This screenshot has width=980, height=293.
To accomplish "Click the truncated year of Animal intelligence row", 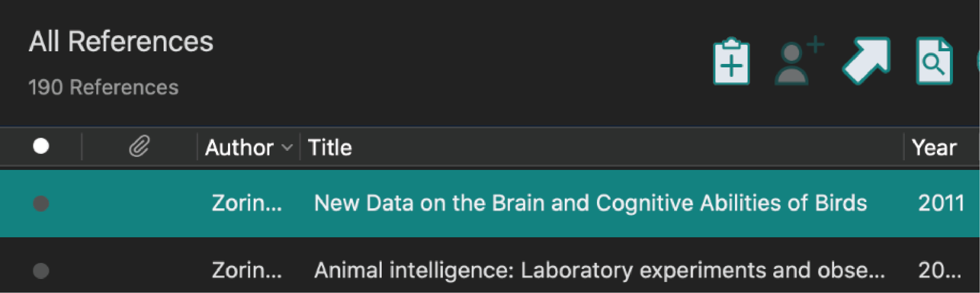I will pyautogui.click(x=939, y=270).
